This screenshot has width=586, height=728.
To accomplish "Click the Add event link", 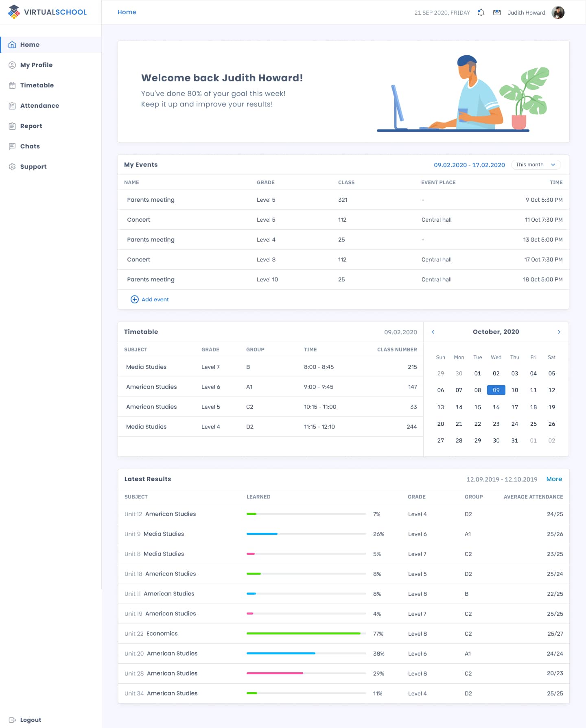I will coord(155,299).
